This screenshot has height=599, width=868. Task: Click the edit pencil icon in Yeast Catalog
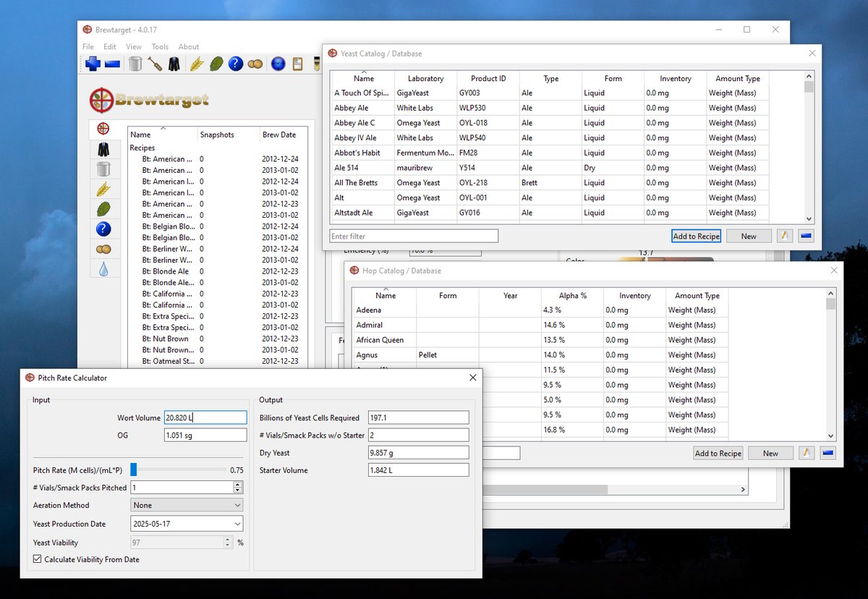[784, 236]
